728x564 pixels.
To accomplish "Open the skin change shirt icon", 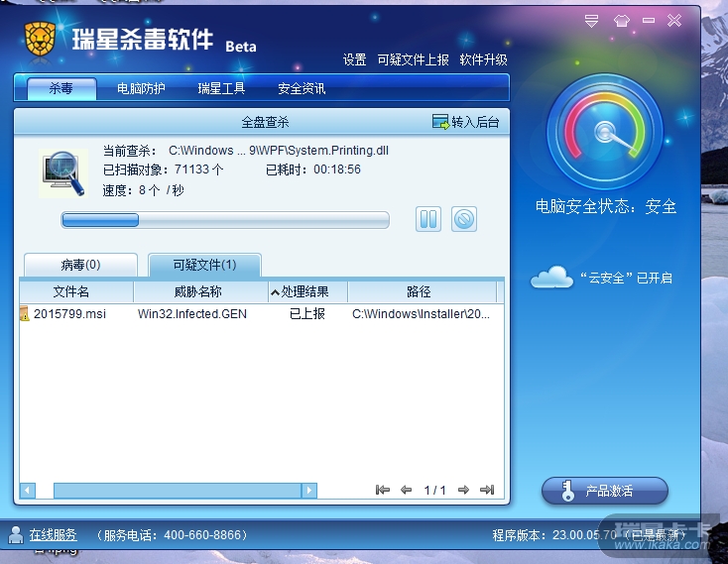I will click(x=621, y=21).
